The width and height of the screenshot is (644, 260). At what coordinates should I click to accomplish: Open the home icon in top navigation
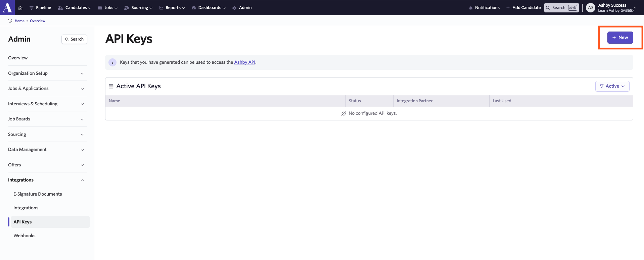(x=20, y=8)
